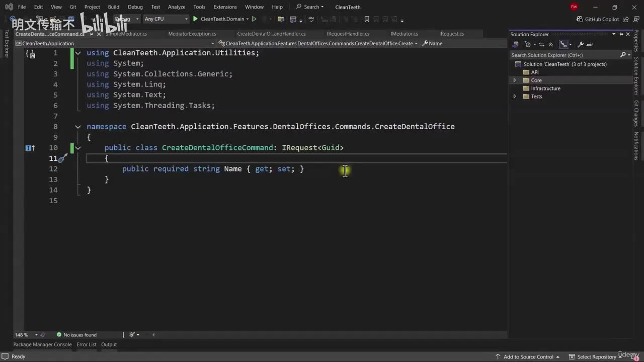This screenshot has width=644, height=362.
Task: Click the Search box in title bar
Action: click(x=310, y=7)
